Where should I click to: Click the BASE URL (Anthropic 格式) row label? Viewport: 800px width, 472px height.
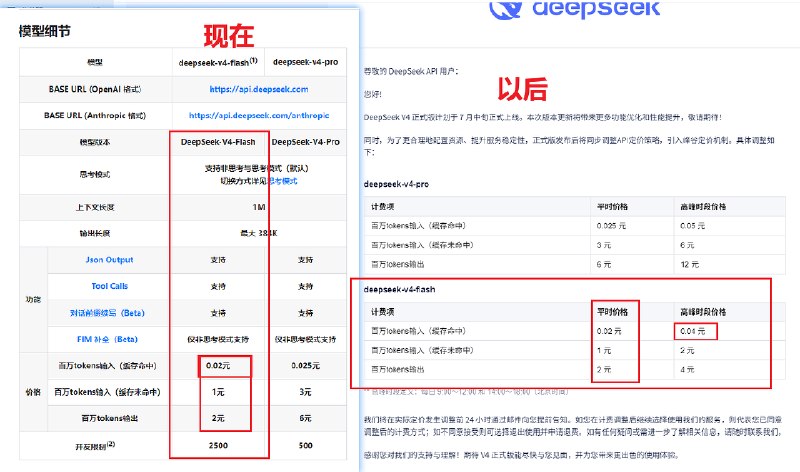pos(95,115)
